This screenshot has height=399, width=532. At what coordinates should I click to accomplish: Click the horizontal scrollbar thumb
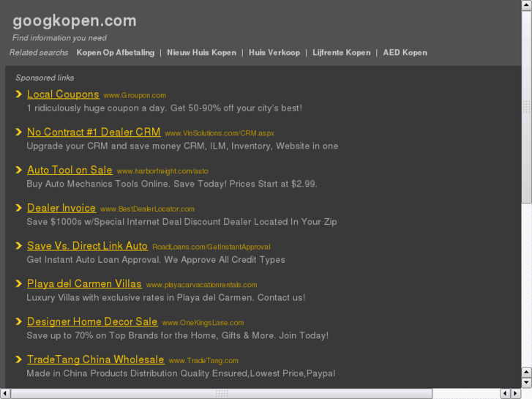(x=222, y=394)
